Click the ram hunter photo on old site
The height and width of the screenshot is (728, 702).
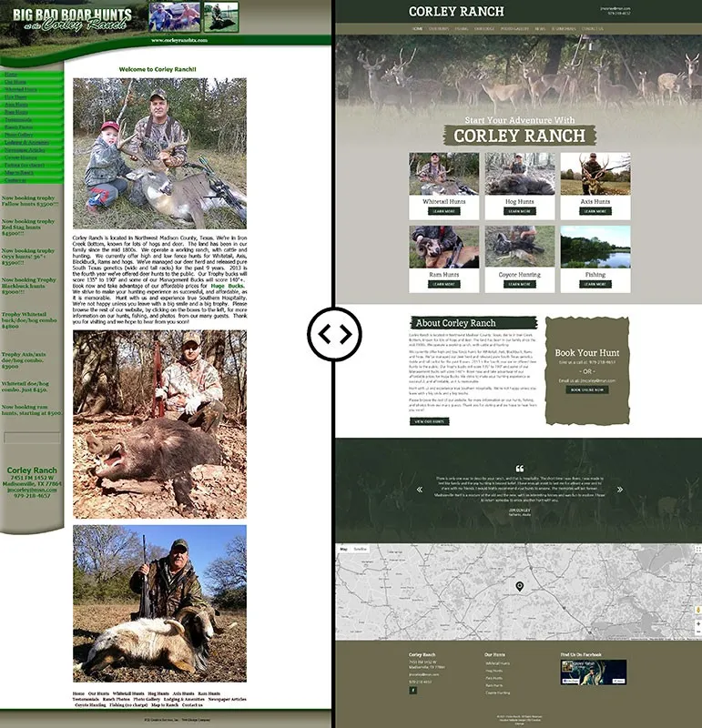coord(159,603)
